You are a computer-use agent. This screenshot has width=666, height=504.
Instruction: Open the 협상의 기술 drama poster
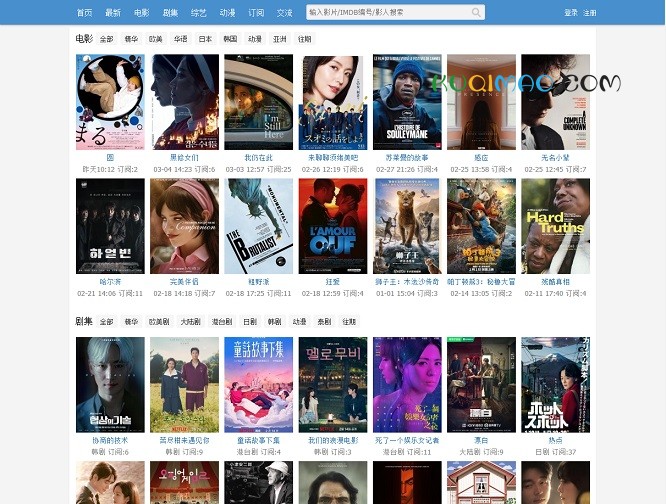tap(110, 385)
